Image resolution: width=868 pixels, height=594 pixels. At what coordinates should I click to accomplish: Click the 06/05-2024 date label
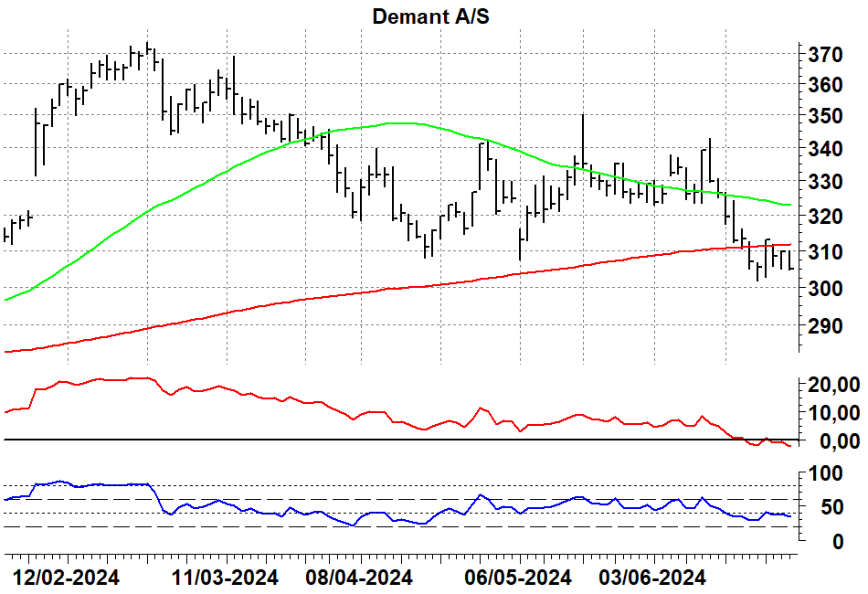coord(518,578)
